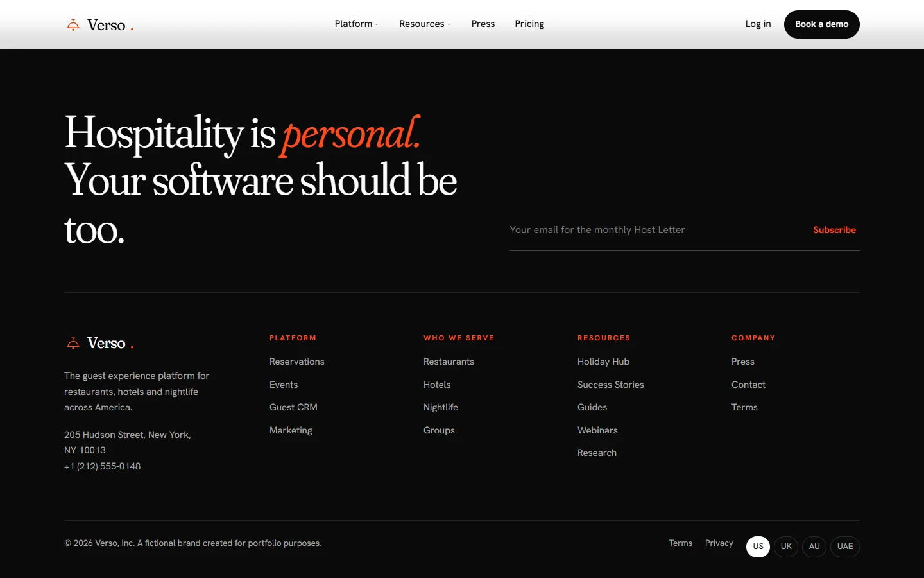The image size is (924, 578).
Task: Open the Events footer link
Action: [x=284, y=385]
